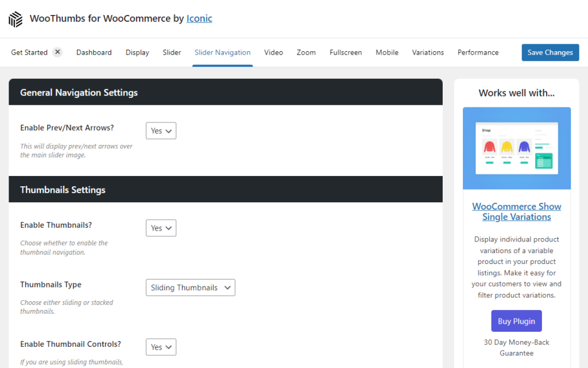Open the Enable Prev/Next Arrows dropdown
The image size is (588, 368).
[x=161, y=131]
